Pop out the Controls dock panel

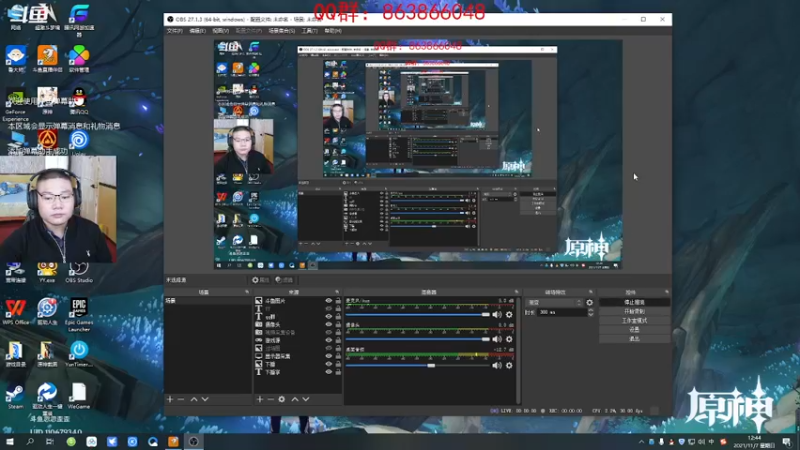(666, 292)
